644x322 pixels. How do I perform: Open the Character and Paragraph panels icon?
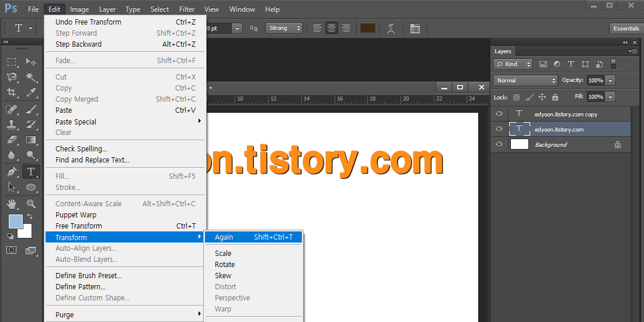pyautogui.click(x=415, y=28)
